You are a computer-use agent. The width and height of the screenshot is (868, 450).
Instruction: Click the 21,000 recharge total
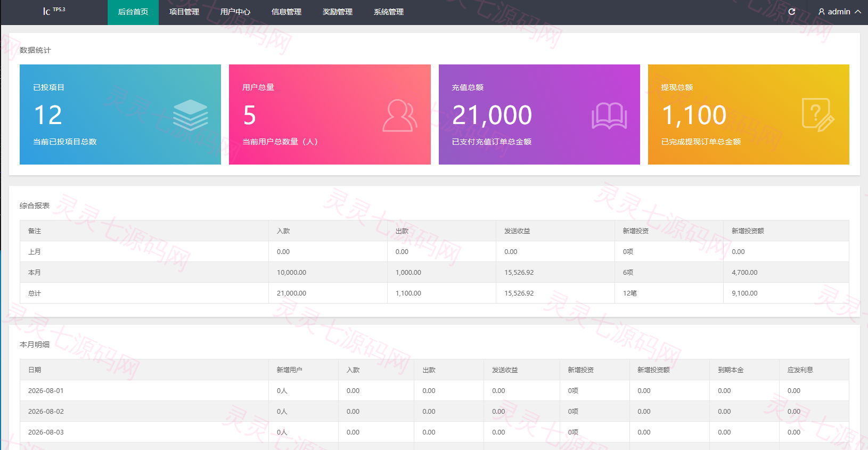click(492, 115)
